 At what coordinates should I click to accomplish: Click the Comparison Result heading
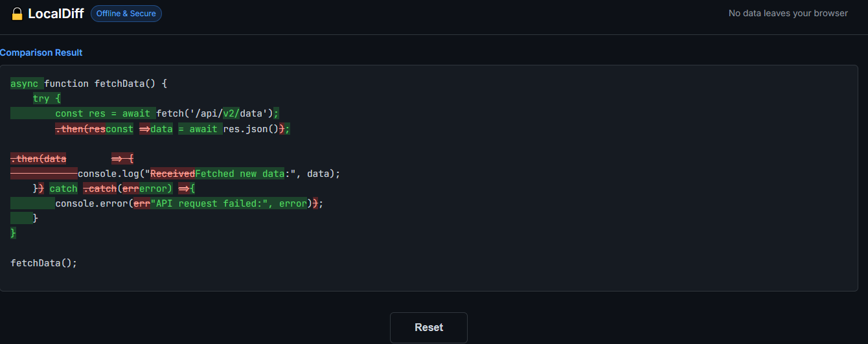pos(41,52)
